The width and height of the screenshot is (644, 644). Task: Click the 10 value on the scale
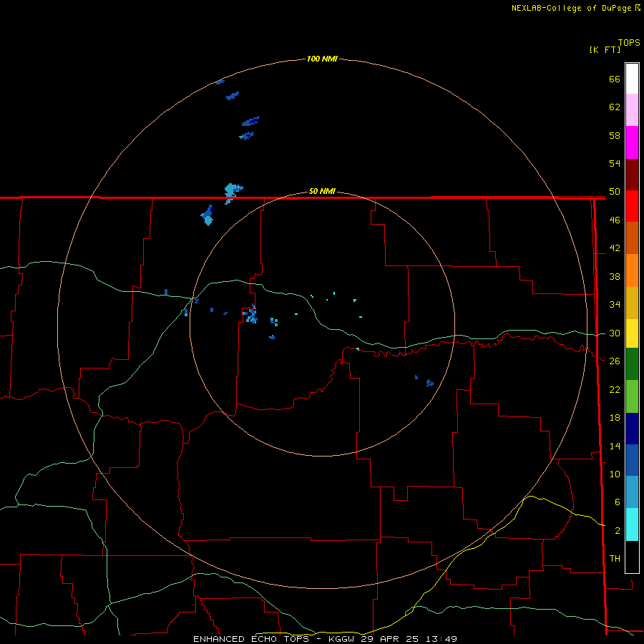[x=615, y=474]
